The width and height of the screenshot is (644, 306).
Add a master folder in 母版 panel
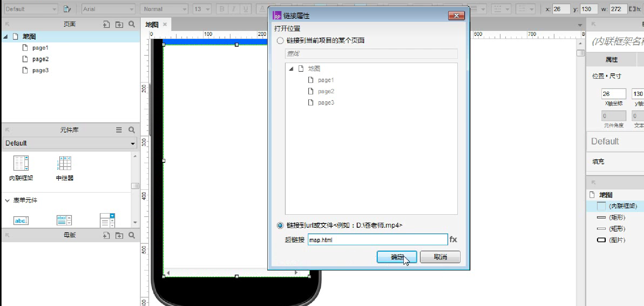coord(119,235)
